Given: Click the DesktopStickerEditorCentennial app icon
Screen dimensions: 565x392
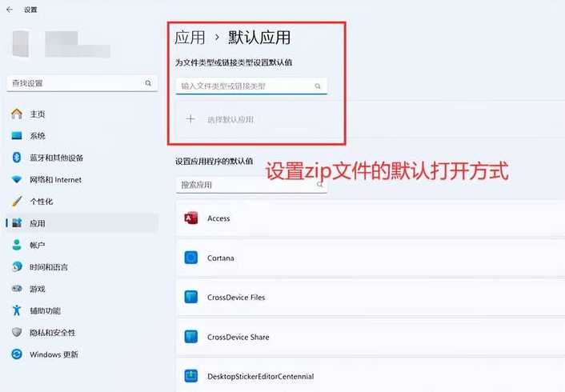Looking at the screenshot, I should [191, 376].
